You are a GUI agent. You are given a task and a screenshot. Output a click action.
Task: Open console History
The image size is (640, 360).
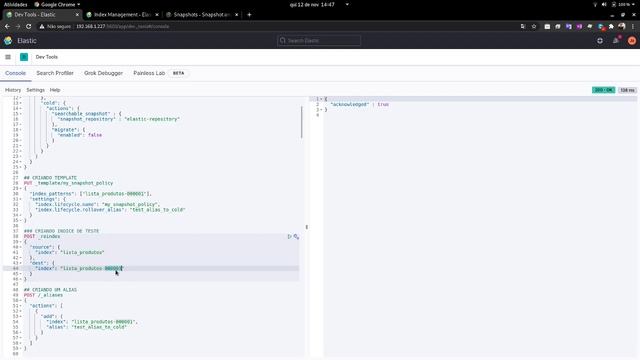13,90
